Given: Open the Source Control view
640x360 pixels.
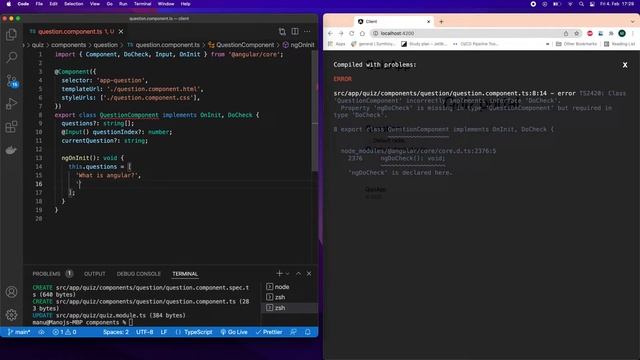Looking at the screenshot, I should pos(11,80).
